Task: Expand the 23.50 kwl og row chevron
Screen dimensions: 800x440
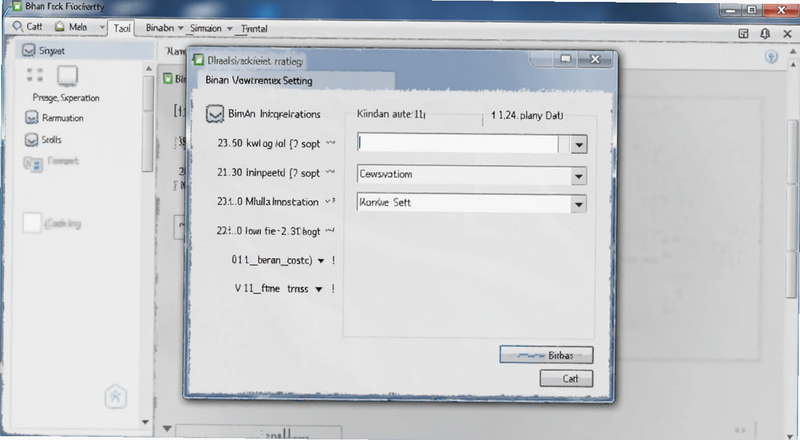Action: coord(330,143)
